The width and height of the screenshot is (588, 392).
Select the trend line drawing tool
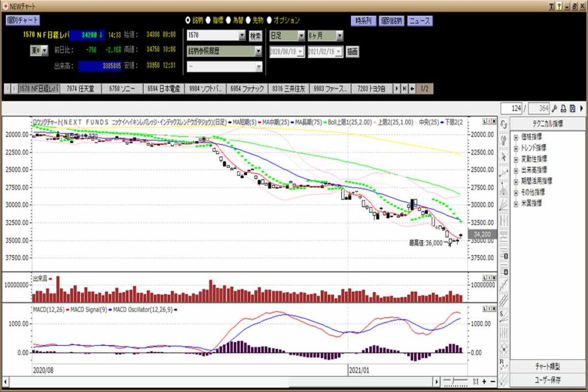[504, 172]
